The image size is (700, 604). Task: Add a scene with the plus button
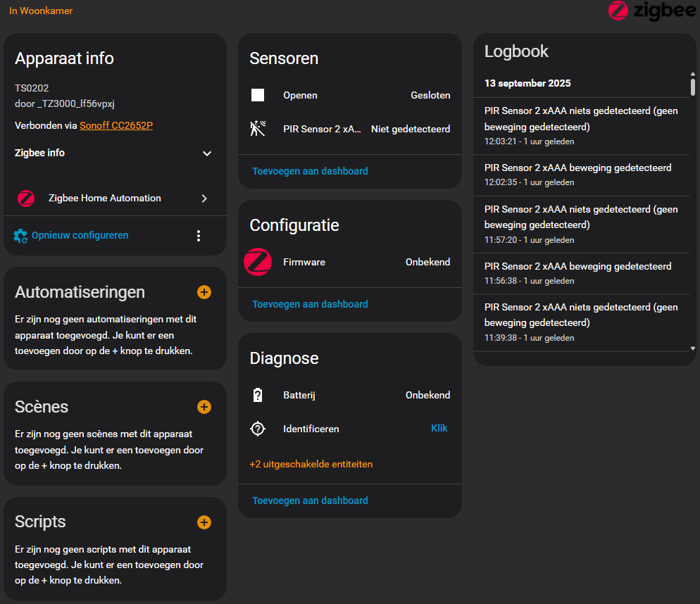pyautogui.click(x=204, y=407)
